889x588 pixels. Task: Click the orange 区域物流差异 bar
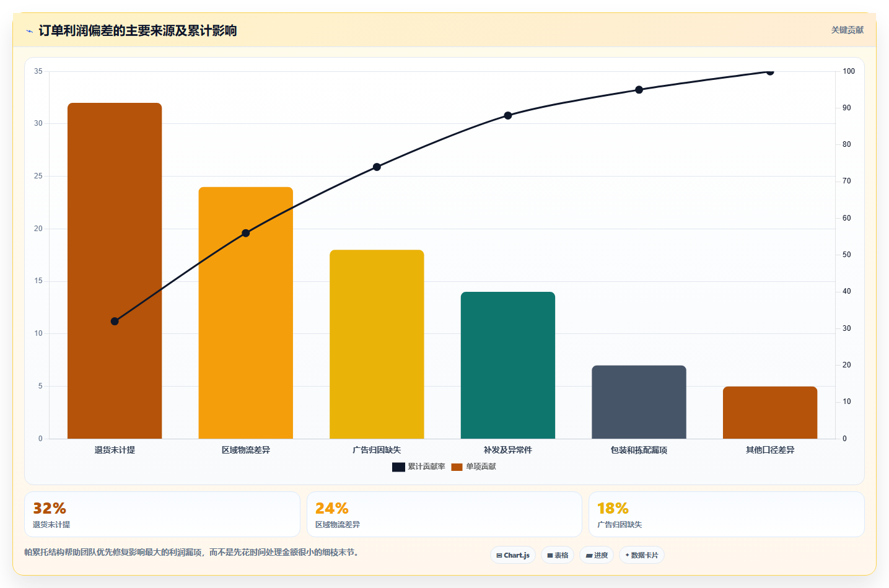(246, 313)
